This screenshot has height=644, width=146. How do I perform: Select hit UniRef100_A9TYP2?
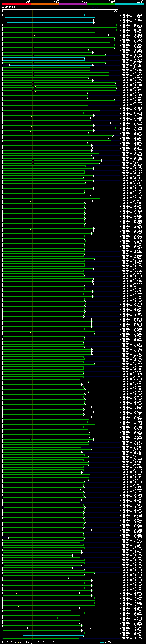pyautogui.click(x=131, y=50)
